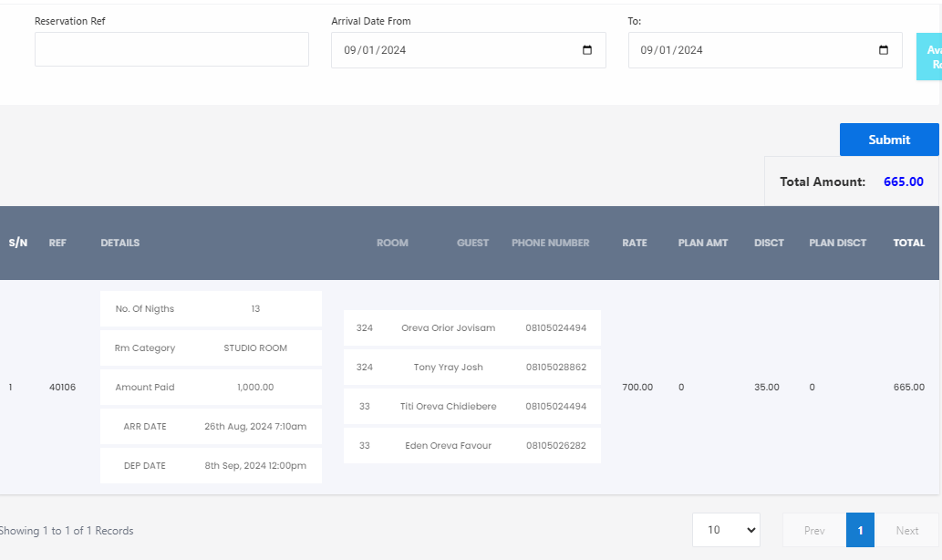Click the ROOM column header
The width and height of the screenshot is (942, 560).
[392, 243]
